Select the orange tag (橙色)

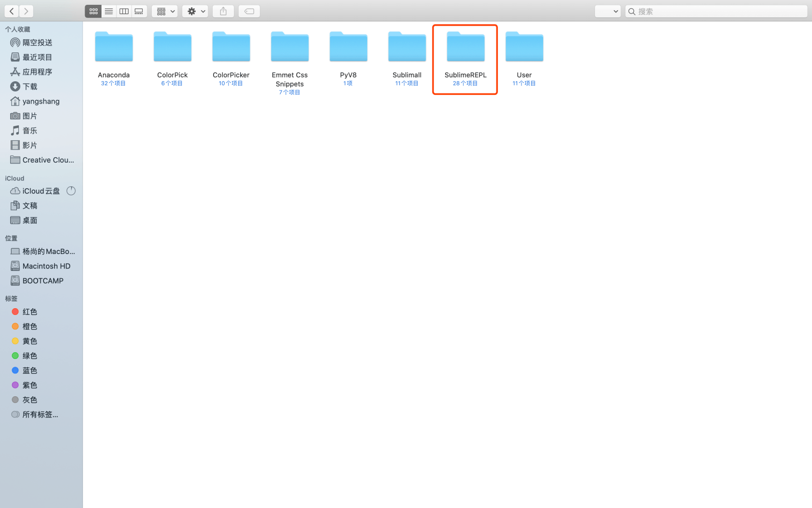point(41,327)
